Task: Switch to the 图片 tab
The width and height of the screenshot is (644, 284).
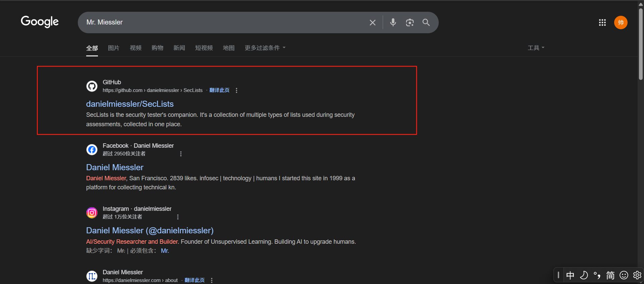Action: [114, 48]
